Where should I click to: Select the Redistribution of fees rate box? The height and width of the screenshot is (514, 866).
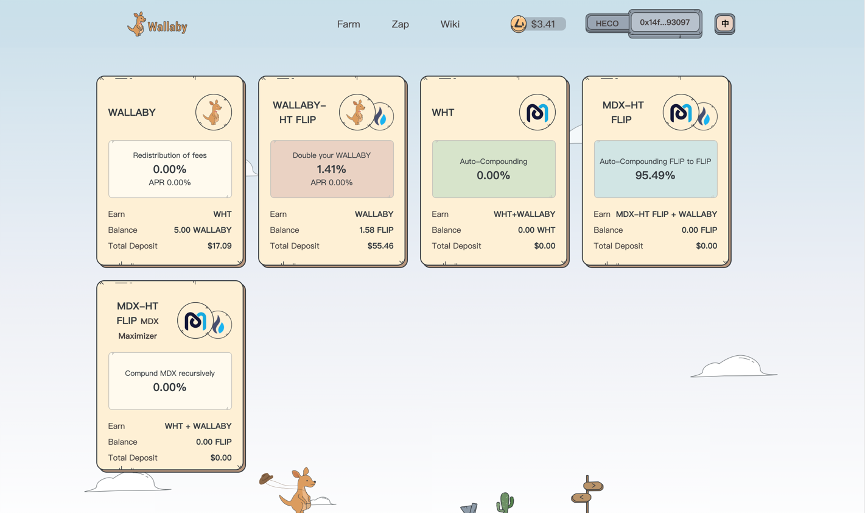click(170, 169)
